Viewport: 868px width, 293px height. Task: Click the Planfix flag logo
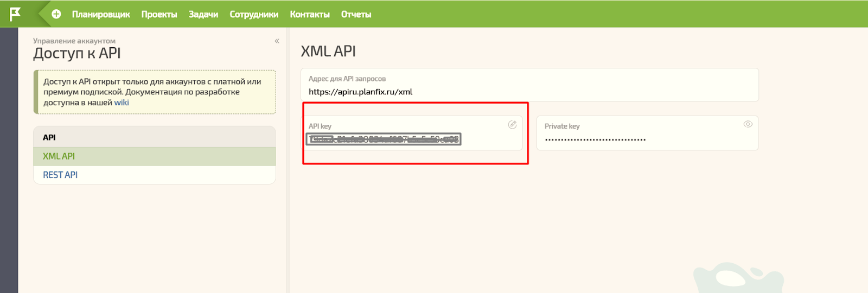pos(15,14)
